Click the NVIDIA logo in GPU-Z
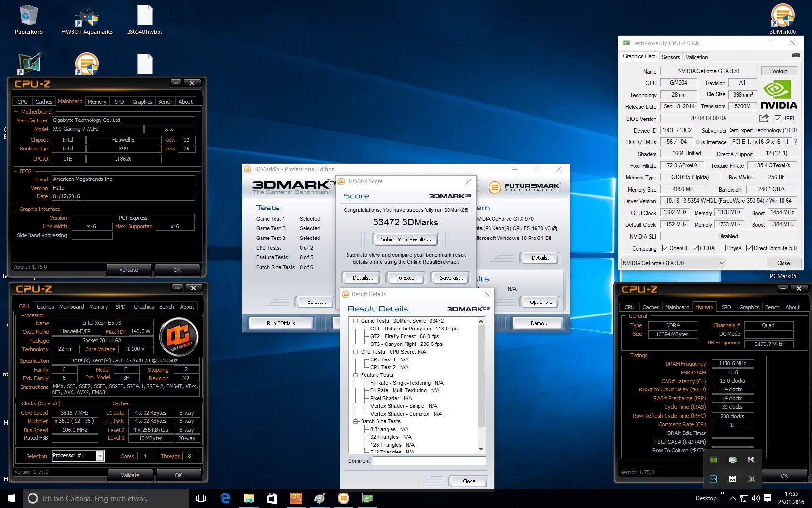Screen dimensions: 812x508 click(x=779, y=95)
